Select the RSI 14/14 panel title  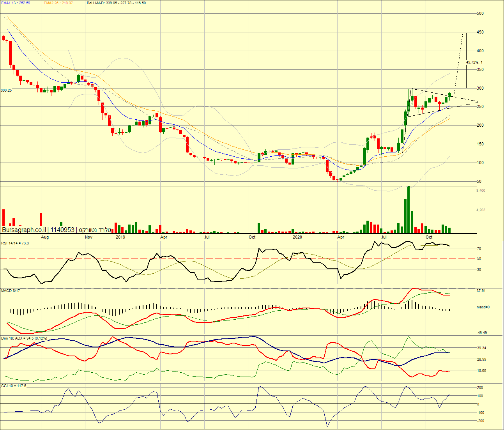click(15, 243)
